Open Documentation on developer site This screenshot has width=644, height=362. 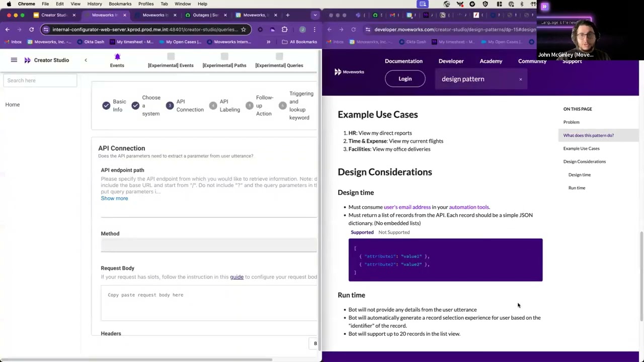(x=404, y=61)
